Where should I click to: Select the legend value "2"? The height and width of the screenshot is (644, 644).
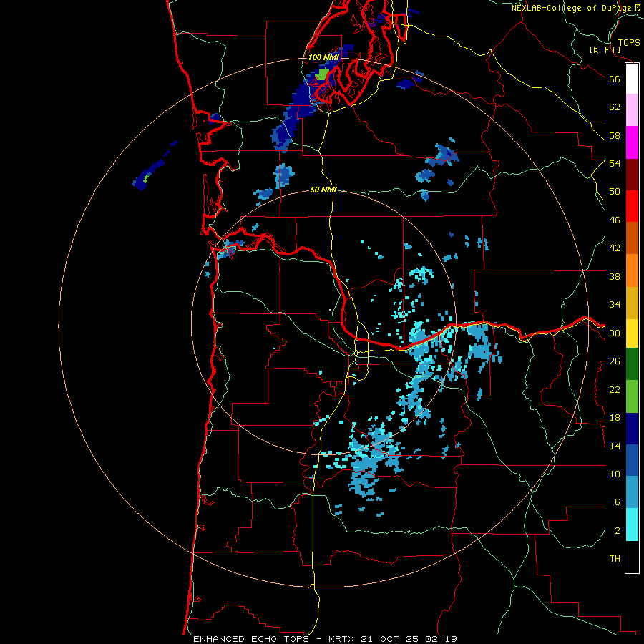coord(618,531)
